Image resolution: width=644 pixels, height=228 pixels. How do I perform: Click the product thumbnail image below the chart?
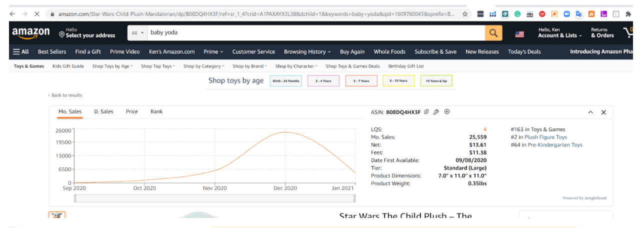coord(57,215)
